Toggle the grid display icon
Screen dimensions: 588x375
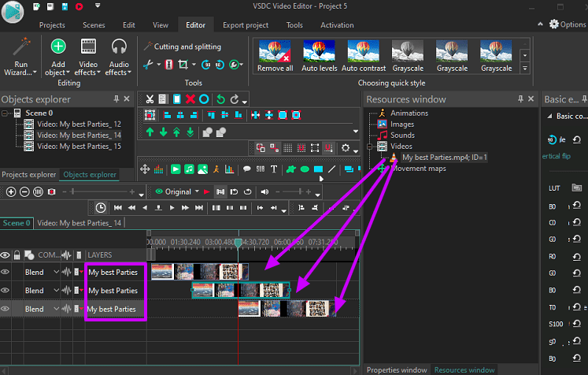[x=287, y=148]
